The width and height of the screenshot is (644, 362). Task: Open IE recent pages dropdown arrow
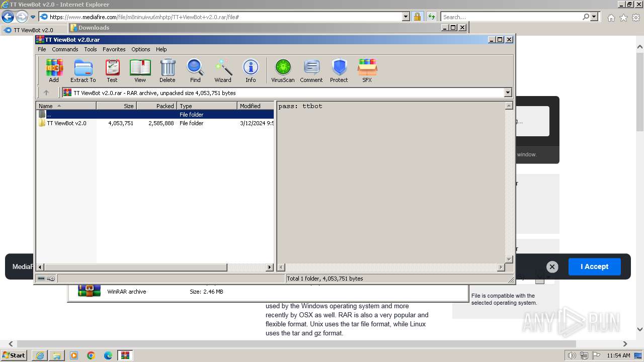pyautogui.click(x=33, y=17)
